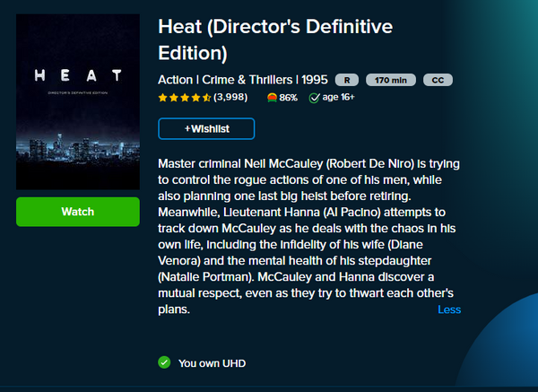The height and width of the screenshot is (392, 538).
Task: Click the Heat (Director's Definitive Edition) title
Action: (x=274, y=39)
